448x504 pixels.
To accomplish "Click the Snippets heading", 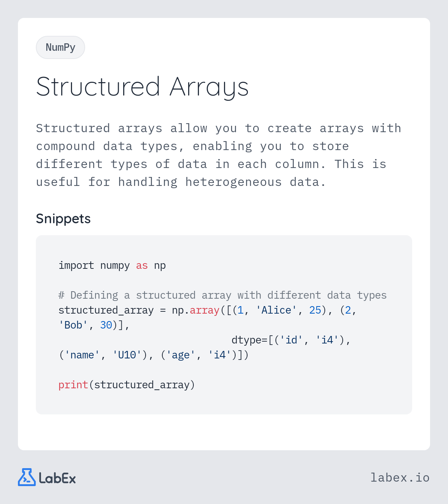I will pos(63,218).
